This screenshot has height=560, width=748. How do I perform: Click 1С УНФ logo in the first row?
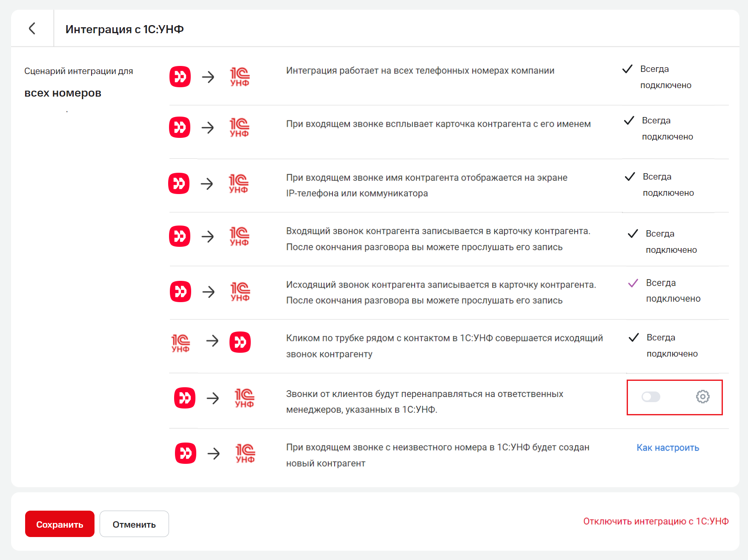(240, 77)
